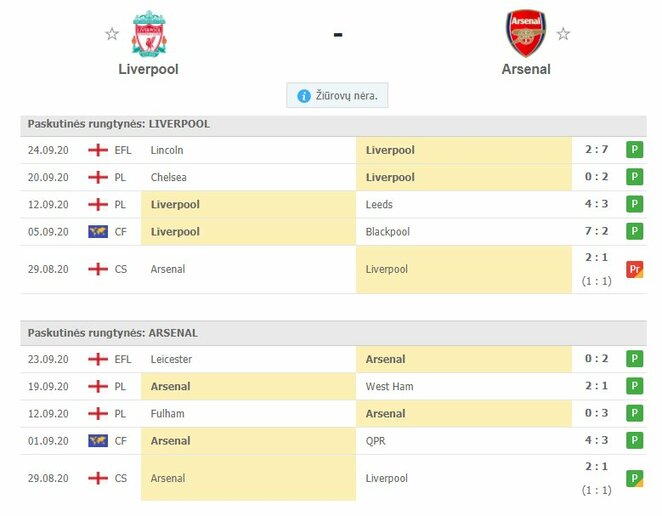Click Paskutinės rungtynės: LIVERPOOL section header
Image resolution: width=662 pixels, height=516 pixels.
119,124
